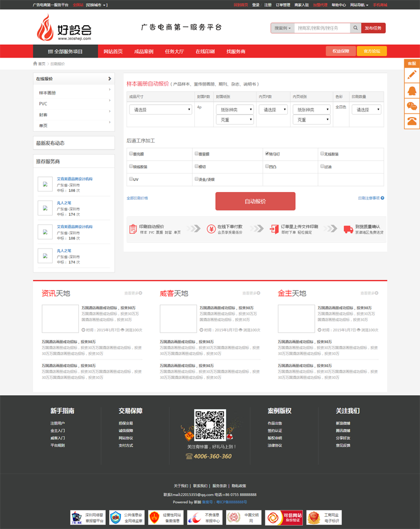
Task: Open the 全部印刷价格 link
Action: 137,198
